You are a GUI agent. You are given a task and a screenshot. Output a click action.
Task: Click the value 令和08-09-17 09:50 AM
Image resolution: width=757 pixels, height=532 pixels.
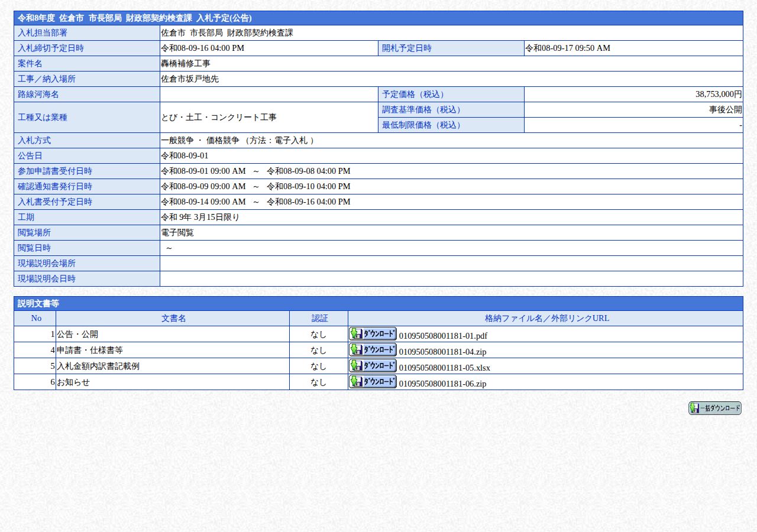pyautogui.click(x=568, y=48)
